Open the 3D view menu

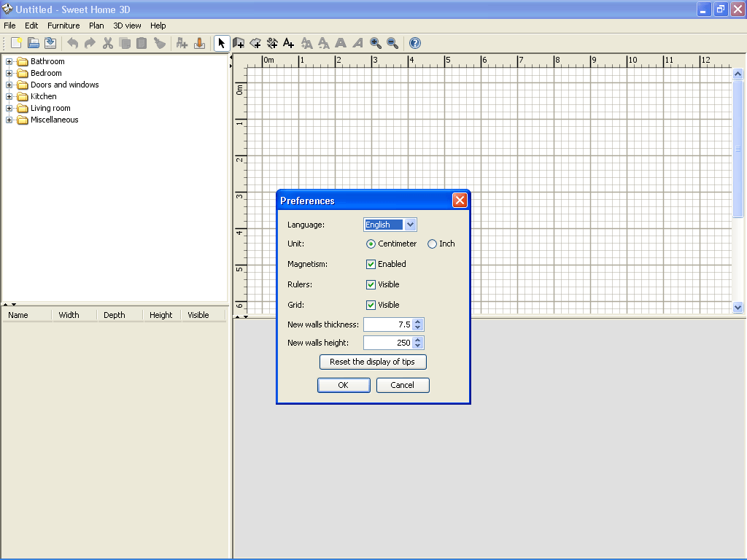click(127, 26)
